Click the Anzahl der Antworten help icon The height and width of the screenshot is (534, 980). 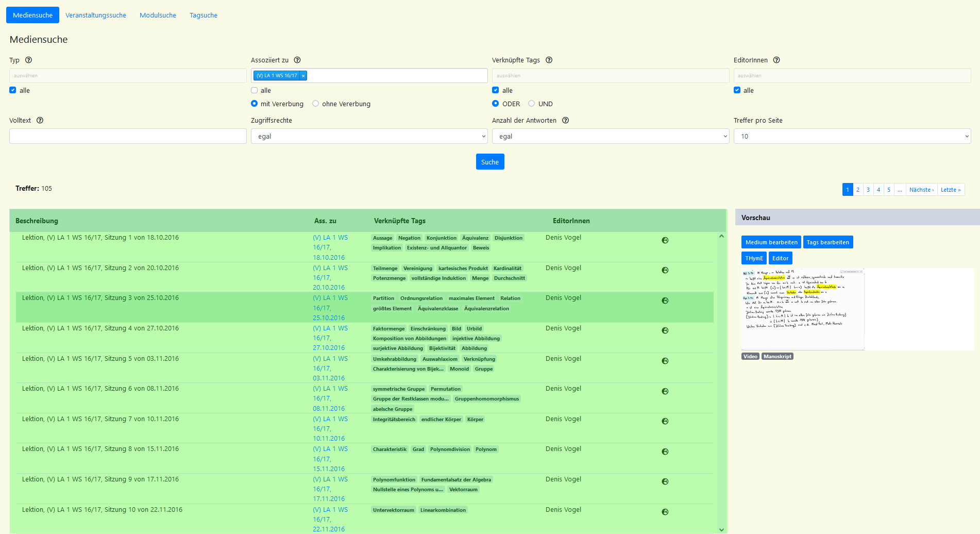click(x=565, y=121)
